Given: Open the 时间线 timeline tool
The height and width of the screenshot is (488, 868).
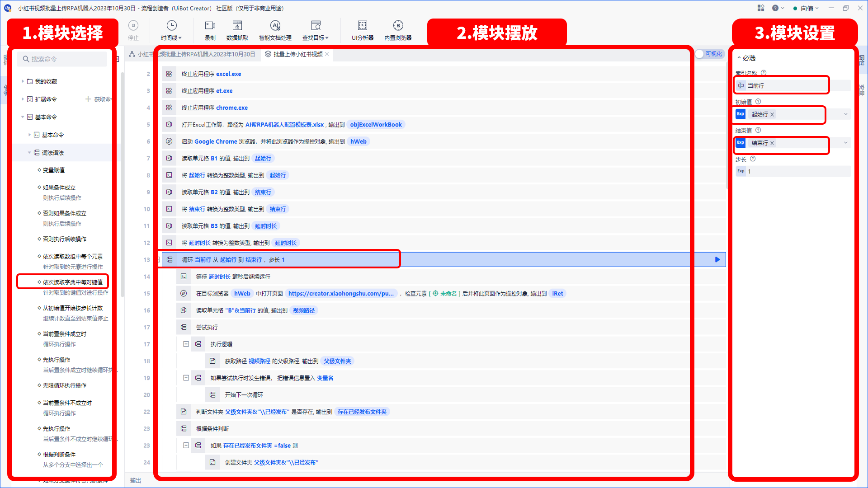Looking at the screenshot, I should pyautogui.click(x=171, y=30).
